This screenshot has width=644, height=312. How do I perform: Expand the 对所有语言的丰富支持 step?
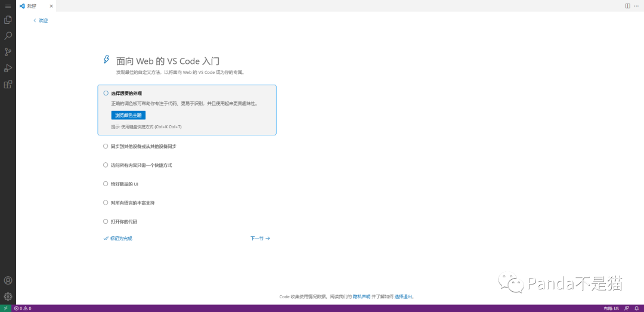(x=132, y=203)
